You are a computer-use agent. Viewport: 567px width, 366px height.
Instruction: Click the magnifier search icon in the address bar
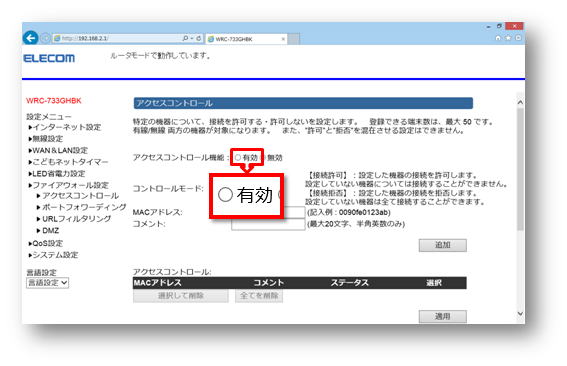pos(185,38)
